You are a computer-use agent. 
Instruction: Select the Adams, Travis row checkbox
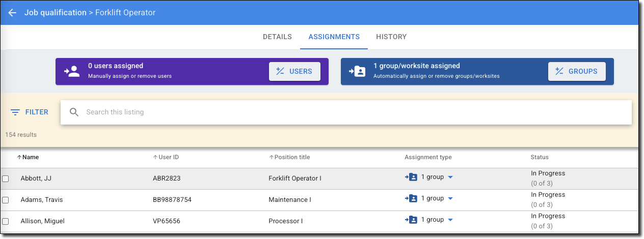[x=6, y=200]
